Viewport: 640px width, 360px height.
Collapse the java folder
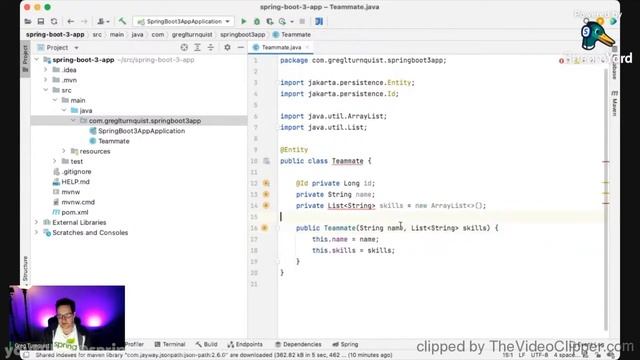[x=64, y=111]
